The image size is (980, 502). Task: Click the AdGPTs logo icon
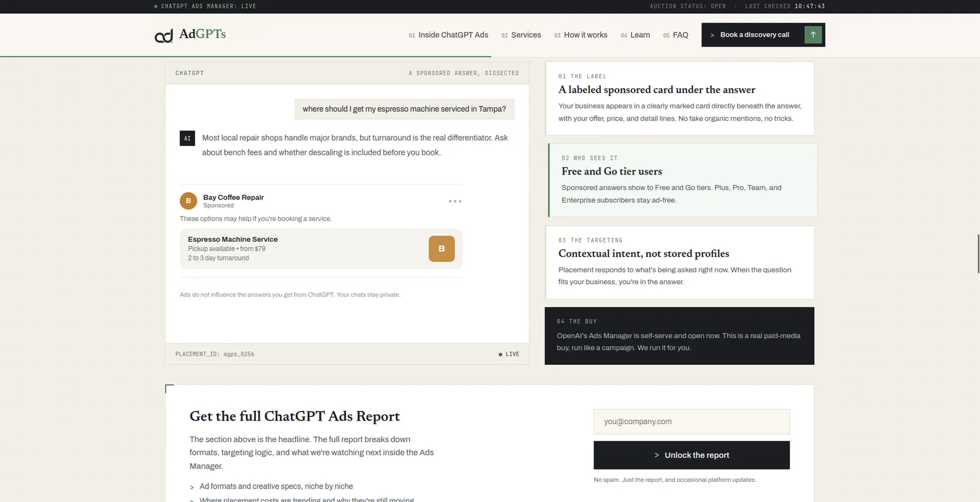click(164, 36)
